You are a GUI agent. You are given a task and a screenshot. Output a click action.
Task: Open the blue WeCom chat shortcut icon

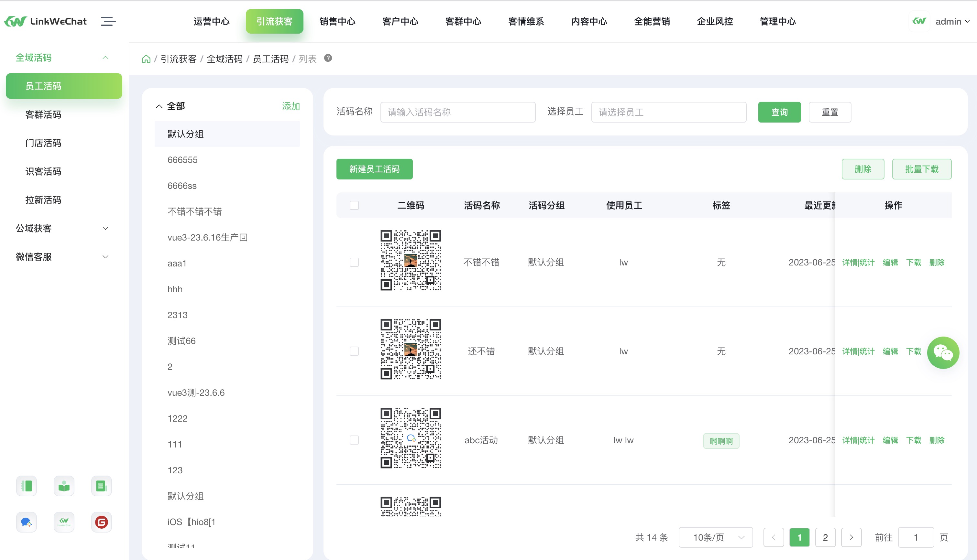(27, 522)
